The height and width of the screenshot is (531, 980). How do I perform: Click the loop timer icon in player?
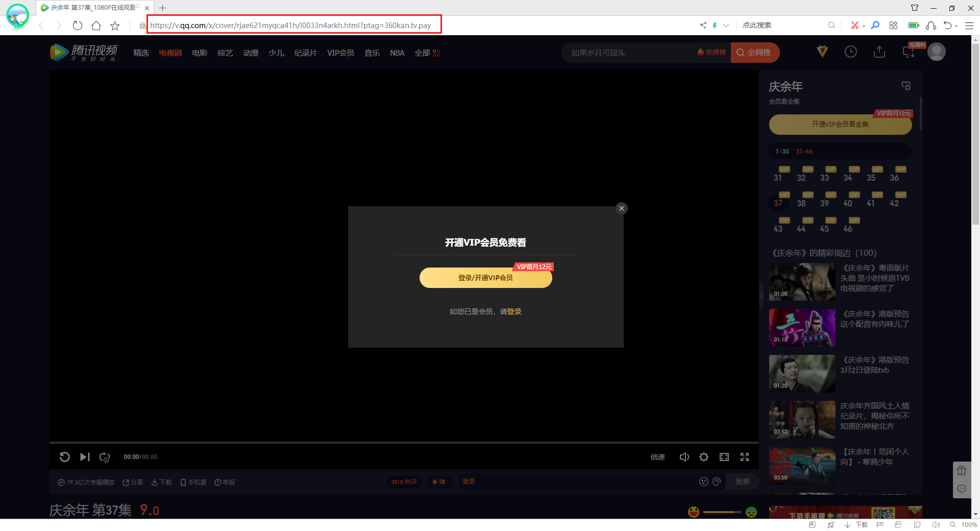click(105, 457)
